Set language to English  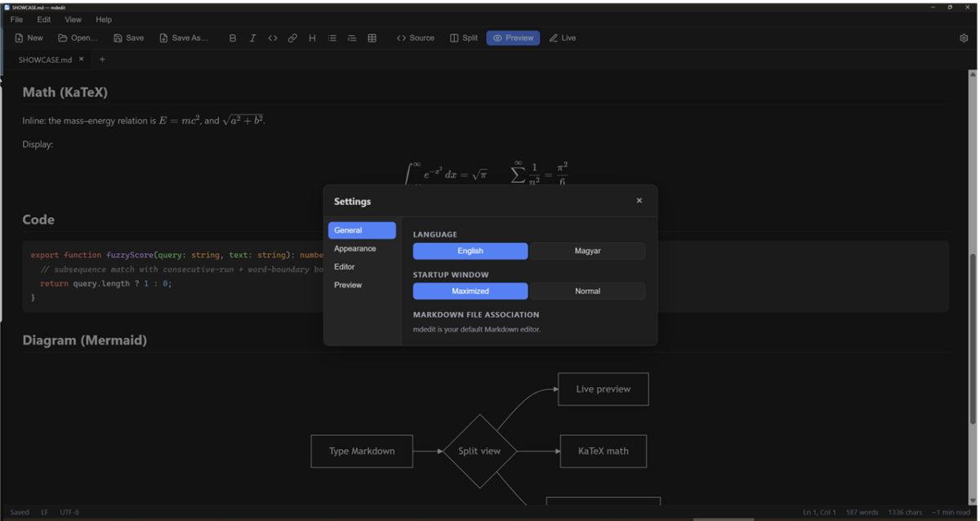click(x=470, y=251)
